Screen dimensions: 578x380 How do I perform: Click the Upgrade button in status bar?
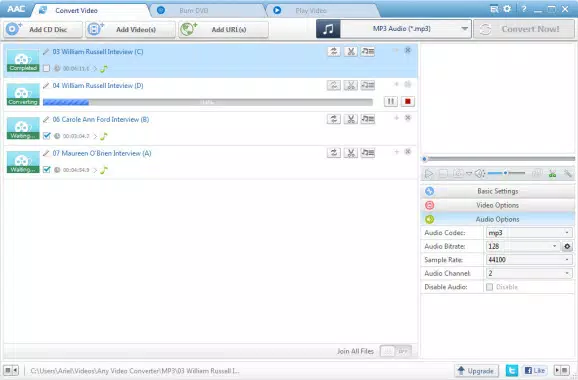pos(476,370)
